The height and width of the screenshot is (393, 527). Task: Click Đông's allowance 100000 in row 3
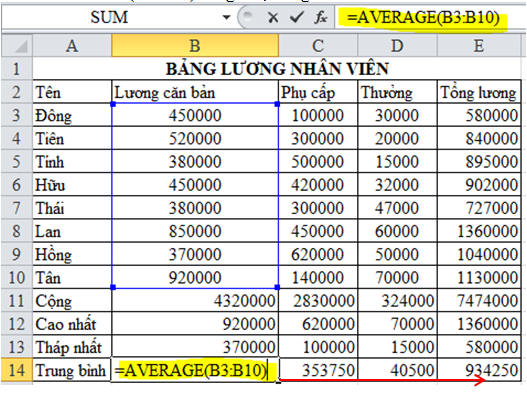click(x=318, y=115)
